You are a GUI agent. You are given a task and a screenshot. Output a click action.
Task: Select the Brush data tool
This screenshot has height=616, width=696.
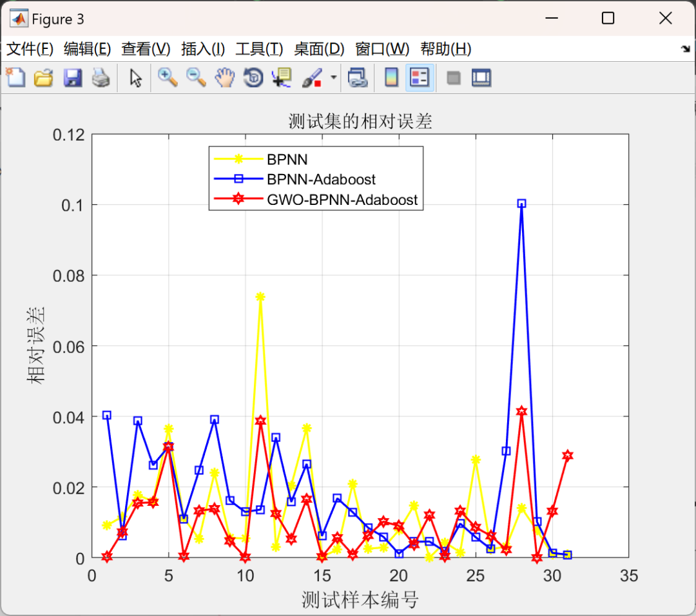[x=312, y=78]
